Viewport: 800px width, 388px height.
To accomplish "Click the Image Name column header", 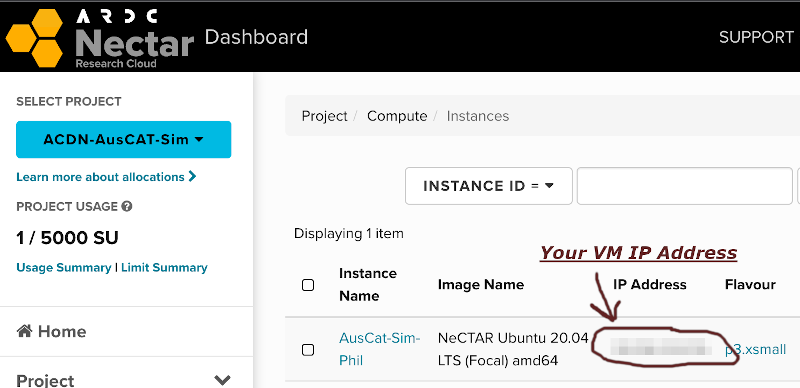I will pos(481,284).
